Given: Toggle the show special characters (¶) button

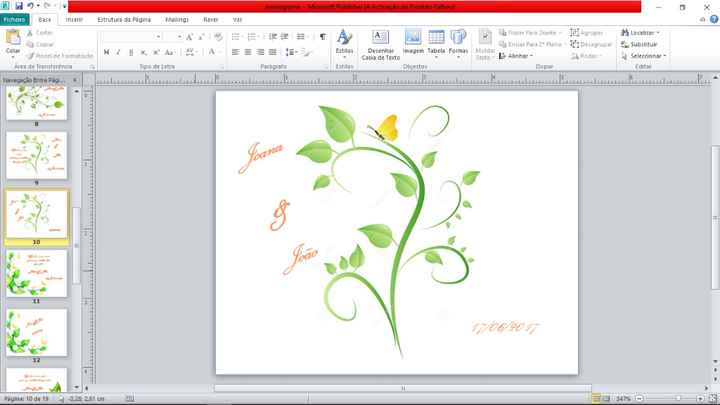Looking at the screenshot, I should click(x=322, y=37).
